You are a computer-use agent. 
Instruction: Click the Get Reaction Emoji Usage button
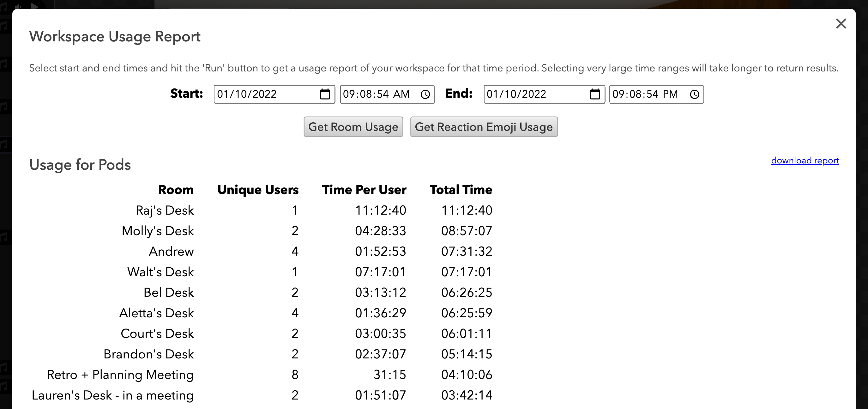(484, 127)
